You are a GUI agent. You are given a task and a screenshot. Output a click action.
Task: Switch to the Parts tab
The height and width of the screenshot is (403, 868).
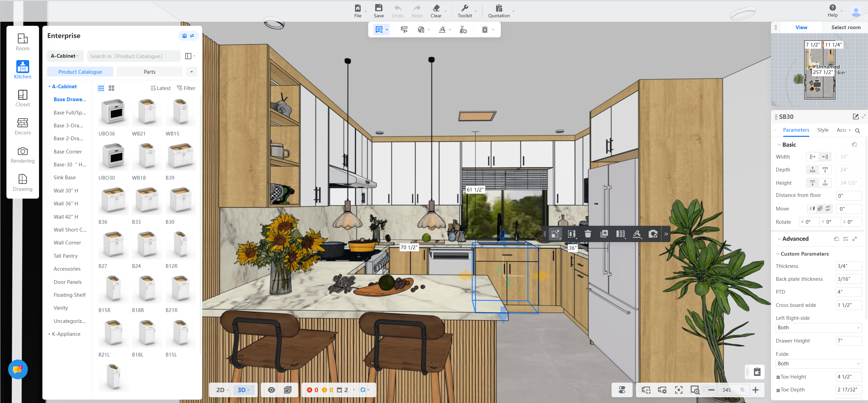[150, 72]
